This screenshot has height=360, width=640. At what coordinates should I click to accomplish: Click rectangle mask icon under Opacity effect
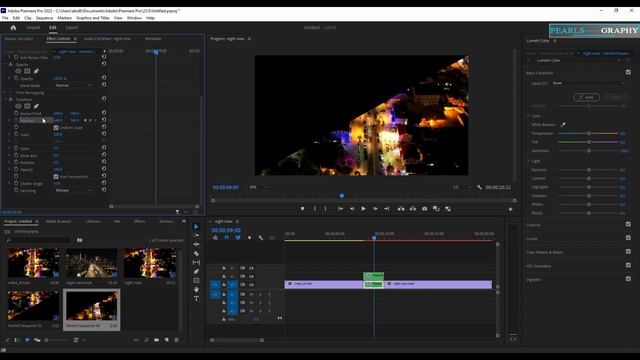point(27,71)
